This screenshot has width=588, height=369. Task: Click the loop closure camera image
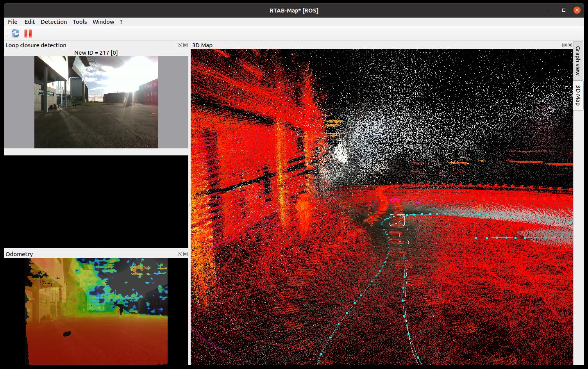(96, 102)
